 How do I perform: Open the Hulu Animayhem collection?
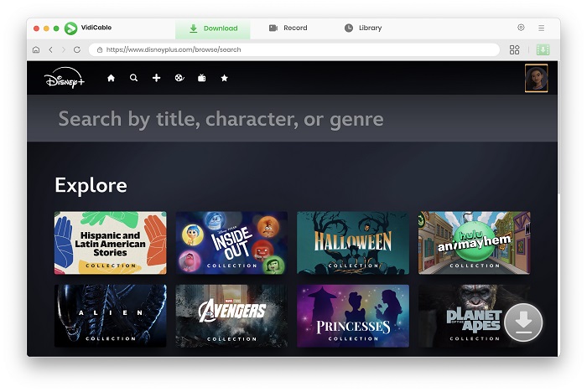(x=475, y=243)
